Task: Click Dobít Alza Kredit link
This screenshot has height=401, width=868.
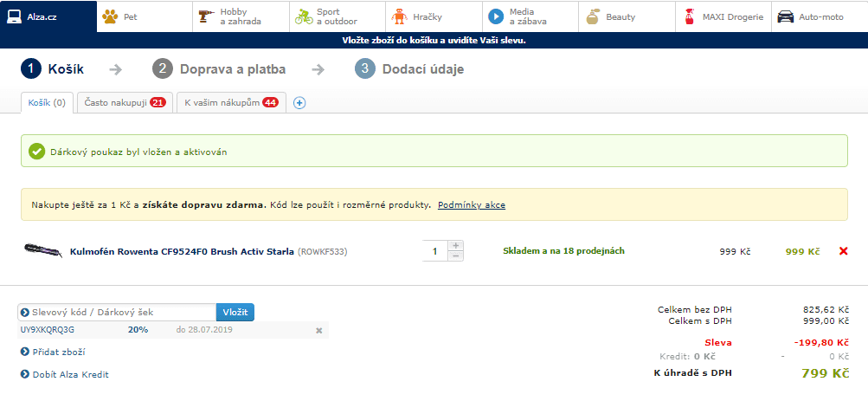Action: [70, 374]
